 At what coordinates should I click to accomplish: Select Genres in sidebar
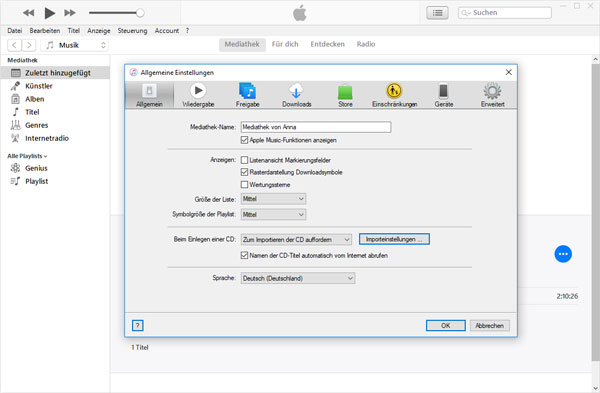[x=55, y=125]
